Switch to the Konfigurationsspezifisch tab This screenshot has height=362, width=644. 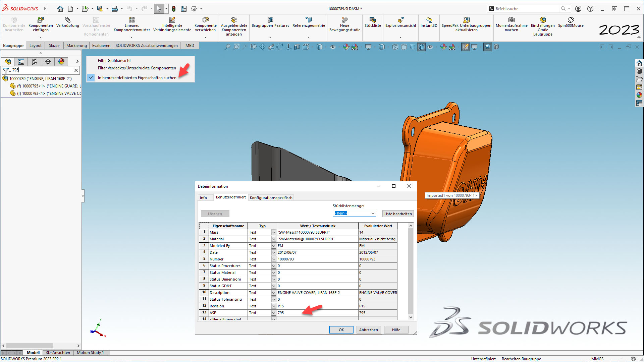tap(271, 197)
